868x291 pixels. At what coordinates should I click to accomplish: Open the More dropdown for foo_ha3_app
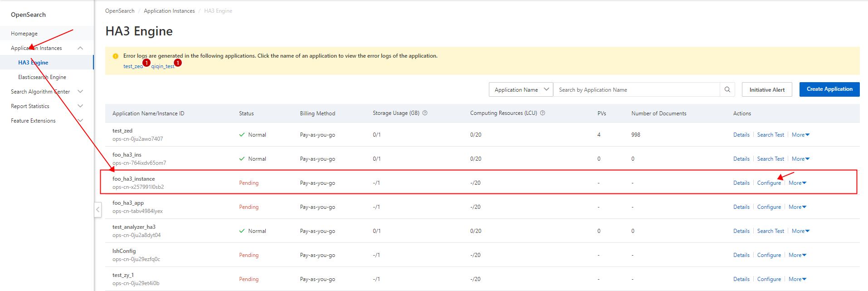(797, 207)
